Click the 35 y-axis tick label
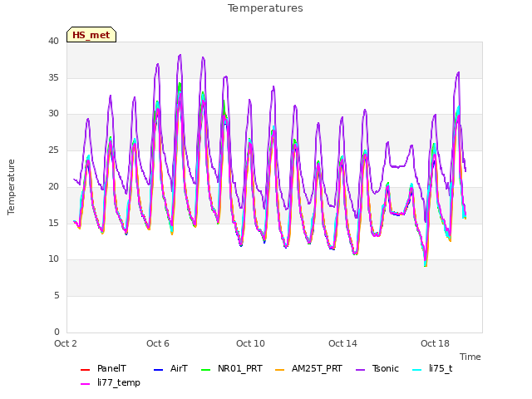 [53, 77]
